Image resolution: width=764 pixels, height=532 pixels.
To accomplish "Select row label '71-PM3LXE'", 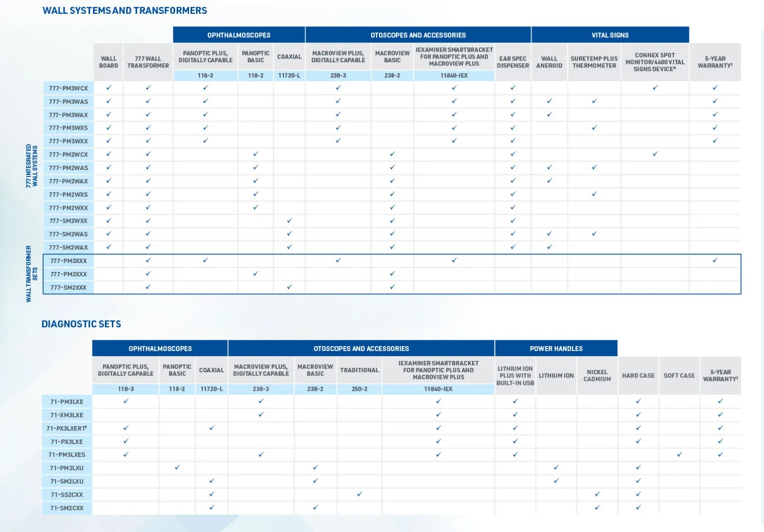I will click(67, 402).
